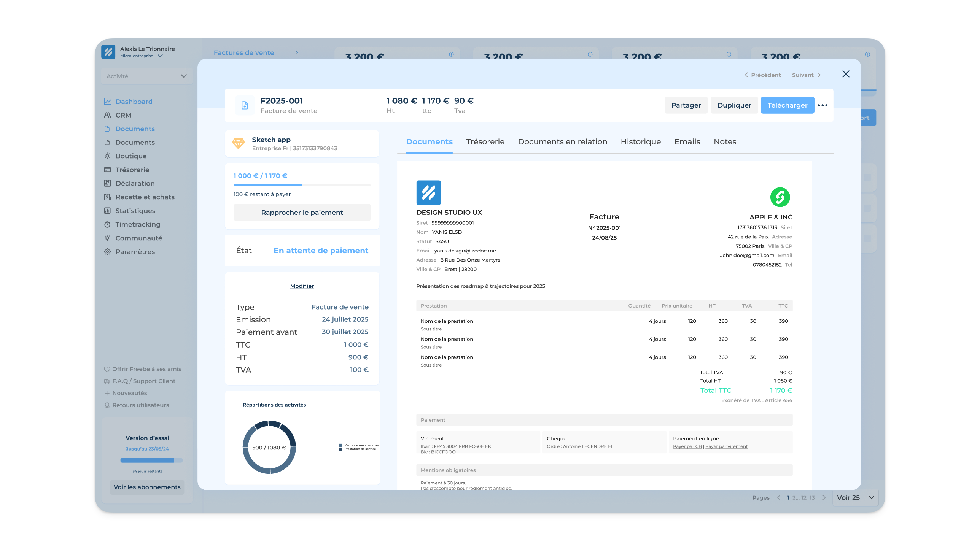
Task: Select the CRM section icon
Action: tap(107, 115)
